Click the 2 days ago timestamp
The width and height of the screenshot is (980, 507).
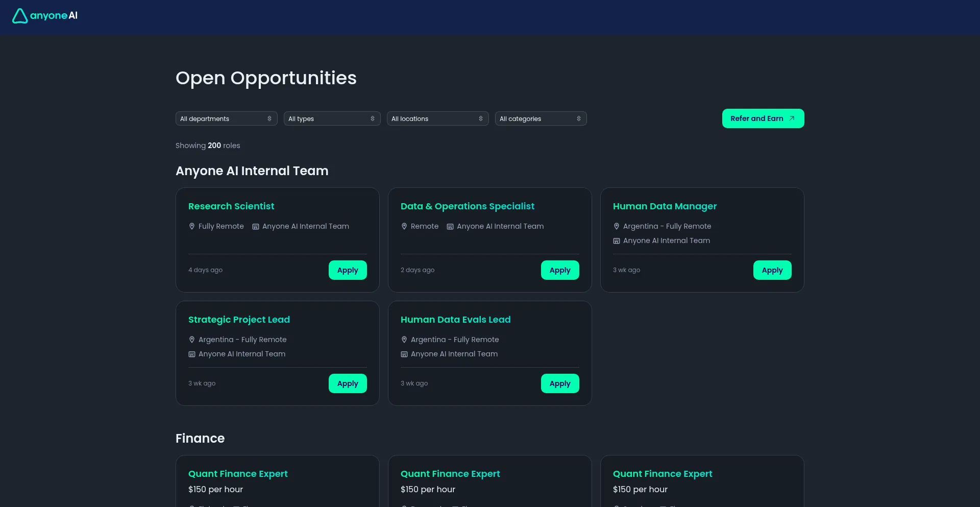point(418,270)
